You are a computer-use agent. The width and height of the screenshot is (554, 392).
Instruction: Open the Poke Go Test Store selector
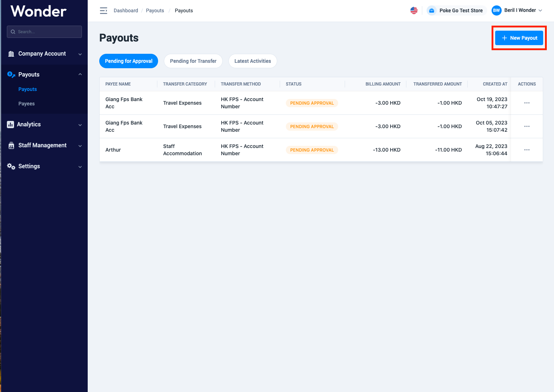(457, 10)
